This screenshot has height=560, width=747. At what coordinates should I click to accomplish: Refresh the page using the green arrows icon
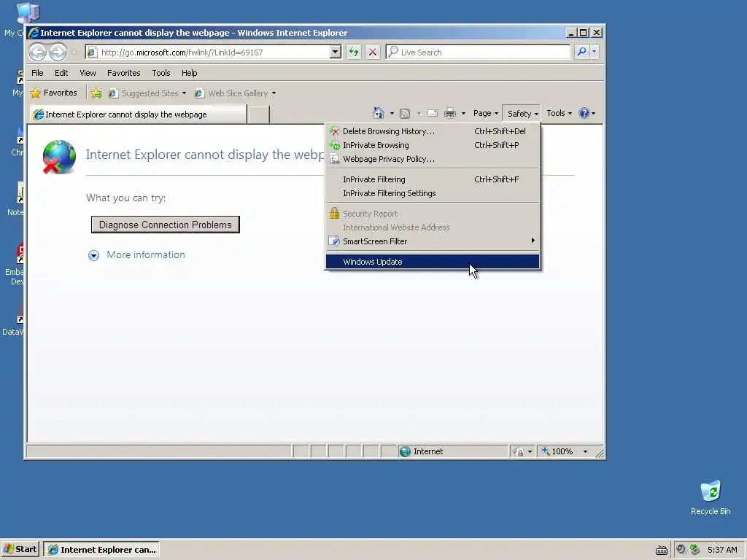click(x=354, y=52)
